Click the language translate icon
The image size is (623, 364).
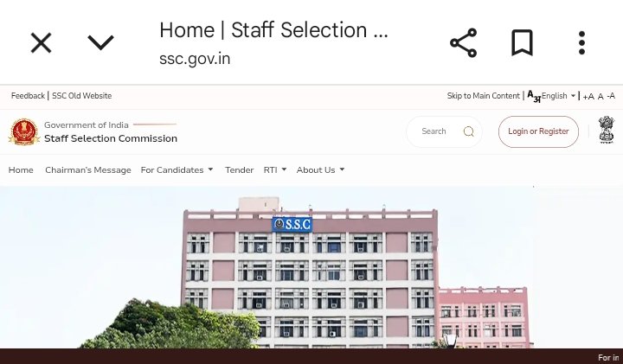pos(534,97)
